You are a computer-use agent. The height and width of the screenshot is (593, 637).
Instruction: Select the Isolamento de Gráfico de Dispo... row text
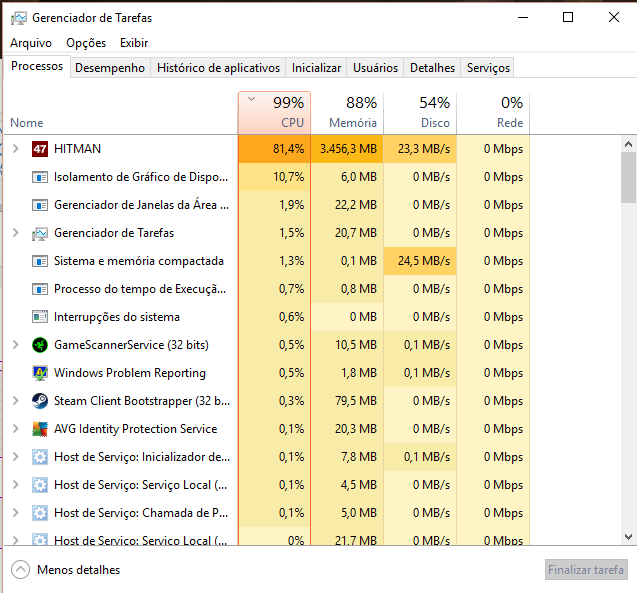point(141,177)
